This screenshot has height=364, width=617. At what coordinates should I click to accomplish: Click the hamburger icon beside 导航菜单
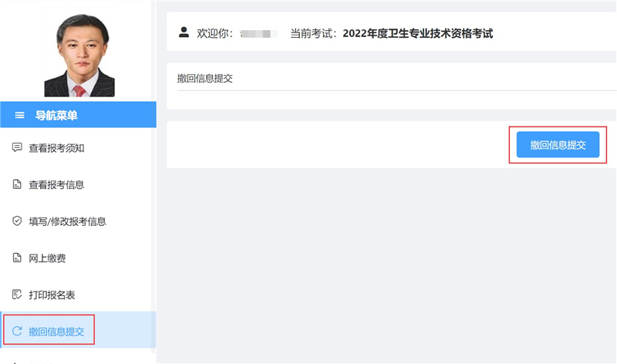pos(20,116)
